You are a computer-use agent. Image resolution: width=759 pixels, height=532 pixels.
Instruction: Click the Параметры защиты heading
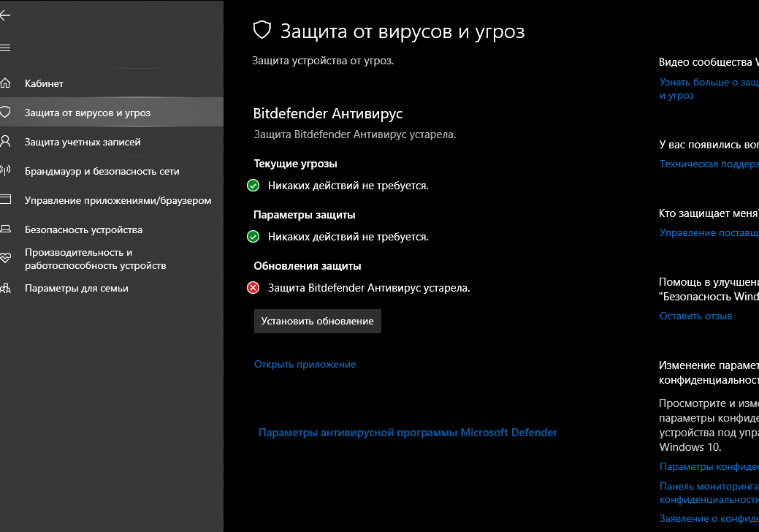pos(305,214)
